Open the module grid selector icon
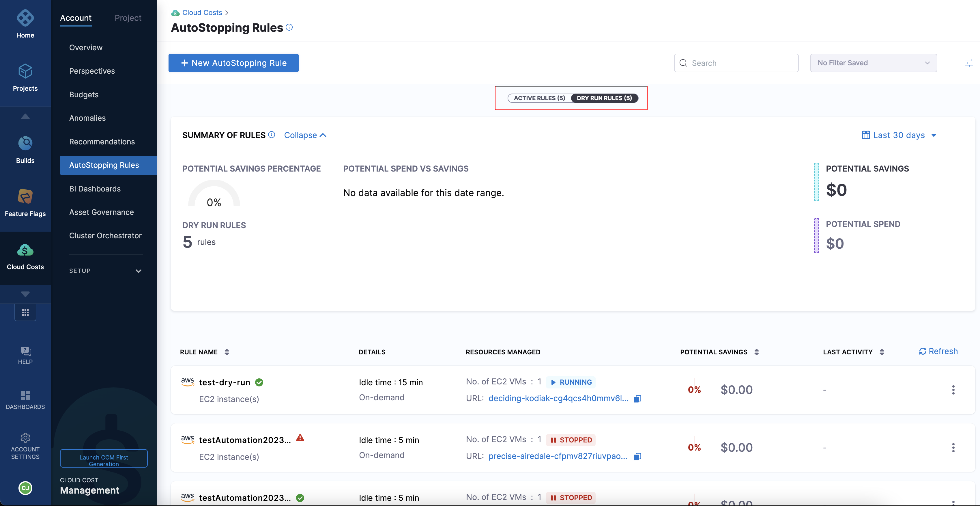The image size is (980, 506). 25,312
